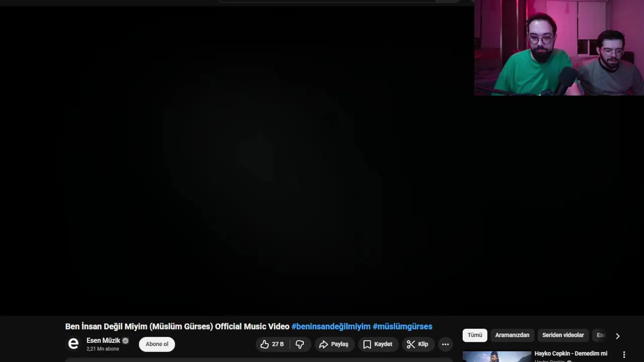Share the video via Paylaş button

point(334,344)
